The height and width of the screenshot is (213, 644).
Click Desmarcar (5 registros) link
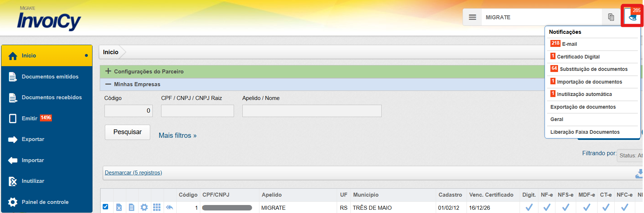coord(133,173)
